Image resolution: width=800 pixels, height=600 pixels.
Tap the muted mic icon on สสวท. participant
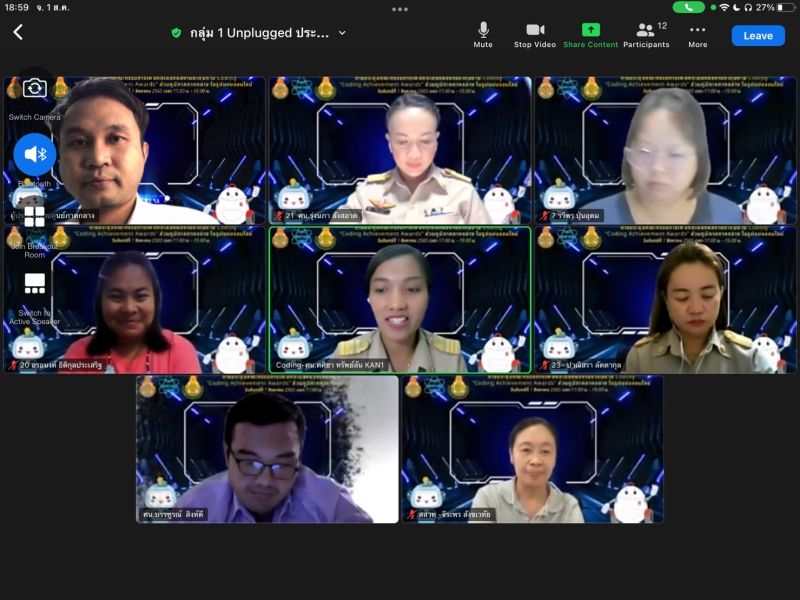coord(412,515)
